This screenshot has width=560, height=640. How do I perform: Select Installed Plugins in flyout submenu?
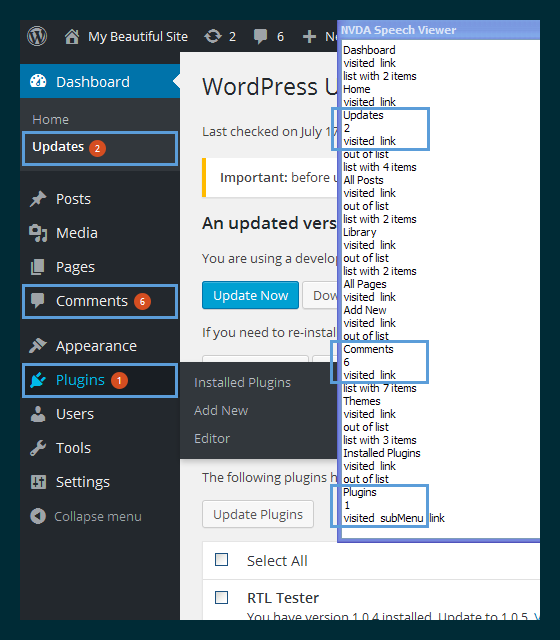tap(242, 382)
